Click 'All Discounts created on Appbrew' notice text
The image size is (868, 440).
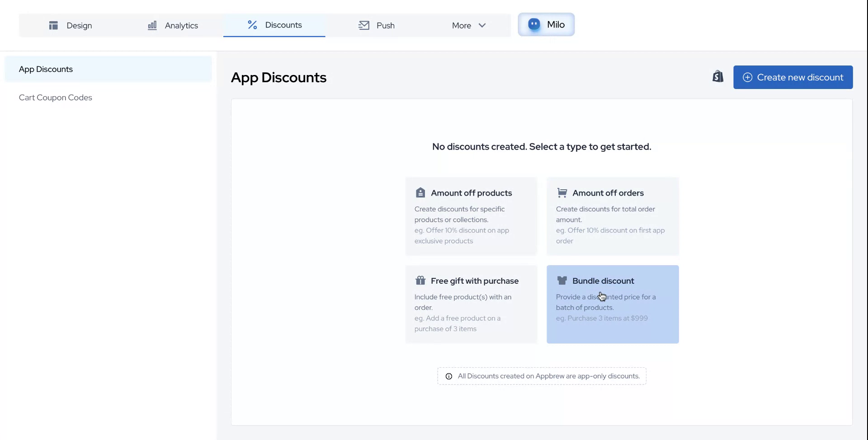[549, 376]
